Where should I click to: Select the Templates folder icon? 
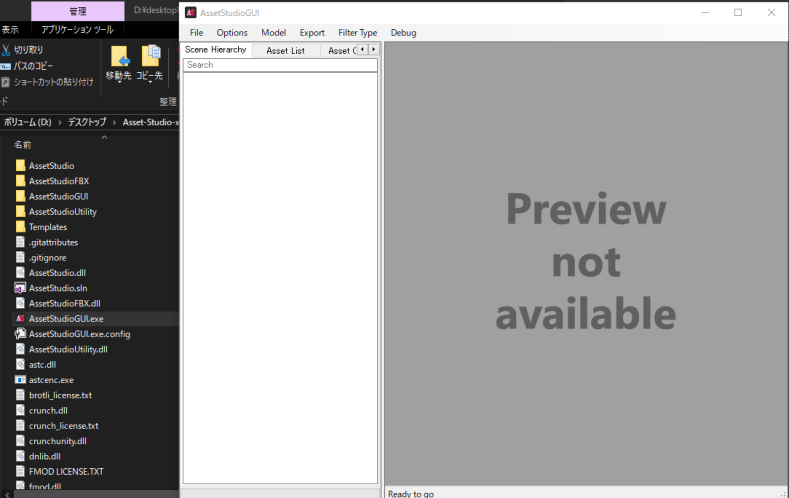coord(20,226)
